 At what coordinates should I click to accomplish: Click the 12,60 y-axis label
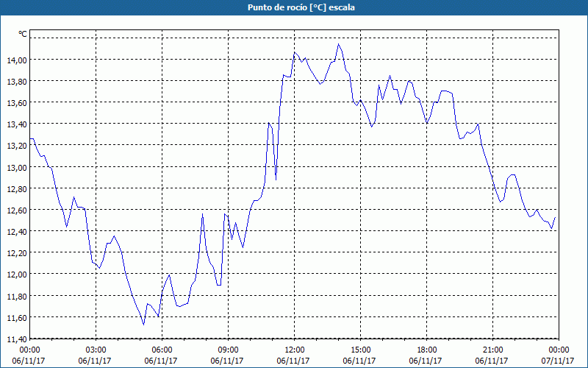[x=17, y=210]
